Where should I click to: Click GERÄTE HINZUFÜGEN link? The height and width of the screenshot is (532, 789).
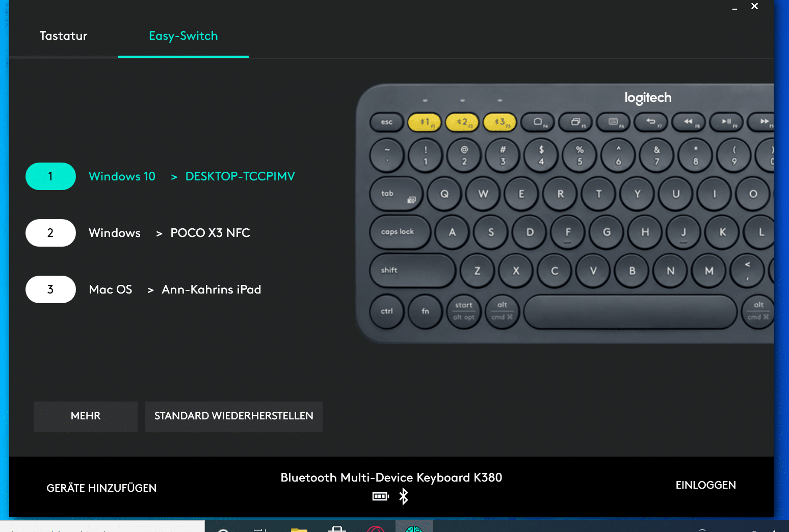(x=101, y=488)
